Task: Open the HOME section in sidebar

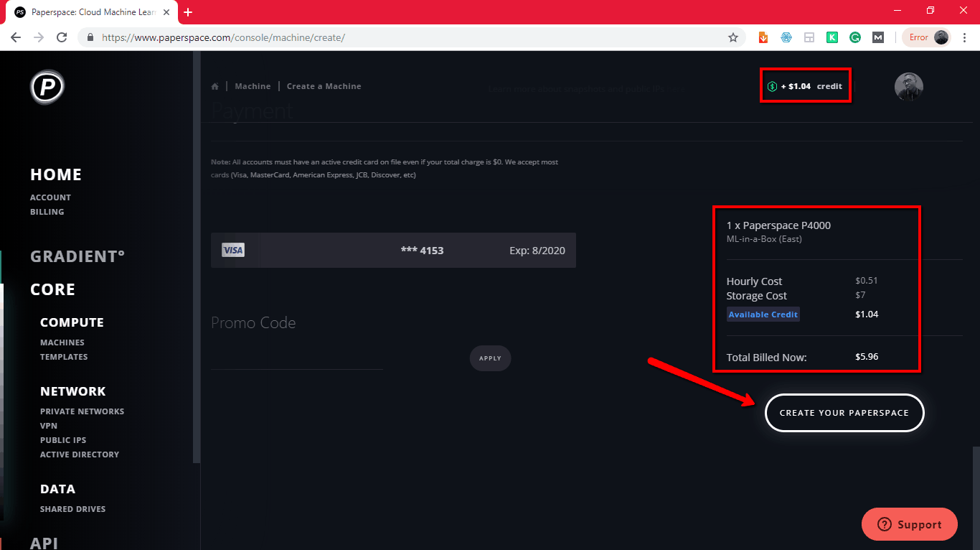Action: point(56,174)
